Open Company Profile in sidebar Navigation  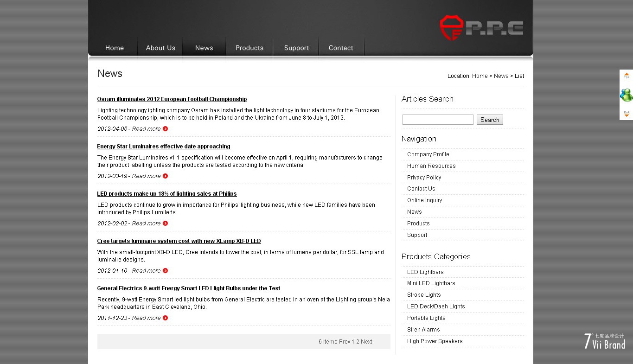pyautogui.click(x=428, y=154)
